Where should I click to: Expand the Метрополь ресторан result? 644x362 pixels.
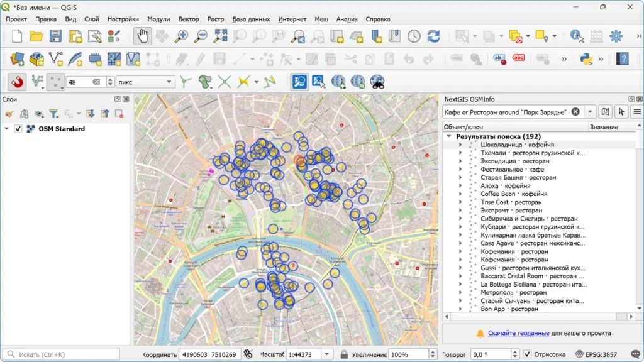(460, 292)
